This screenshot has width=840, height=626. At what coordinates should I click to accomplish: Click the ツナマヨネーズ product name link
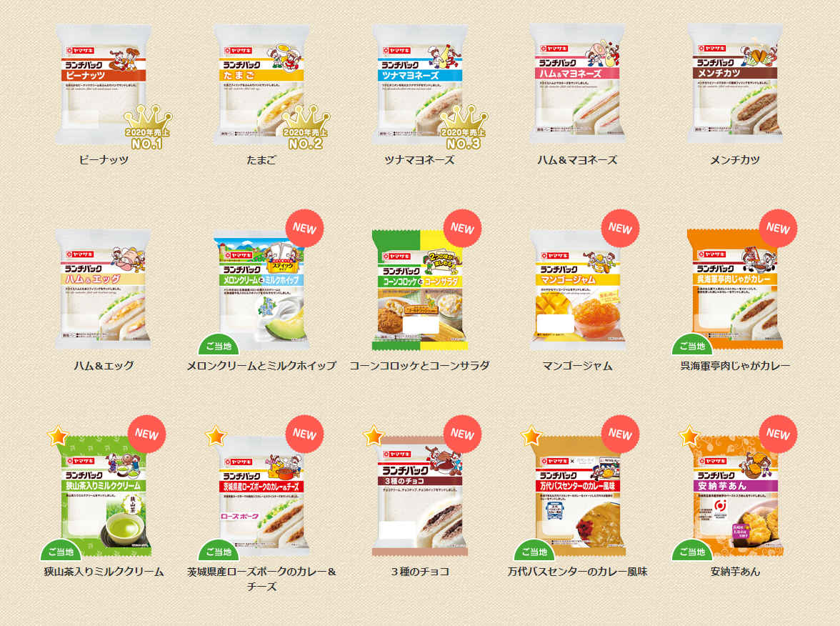(419, 160)
